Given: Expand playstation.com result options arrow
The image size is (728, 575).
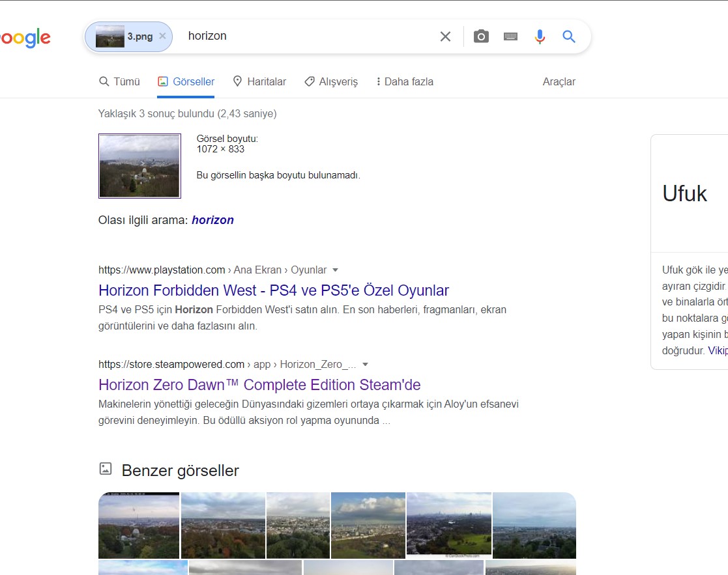Looking at the screenshot, I should pos(335,270).
